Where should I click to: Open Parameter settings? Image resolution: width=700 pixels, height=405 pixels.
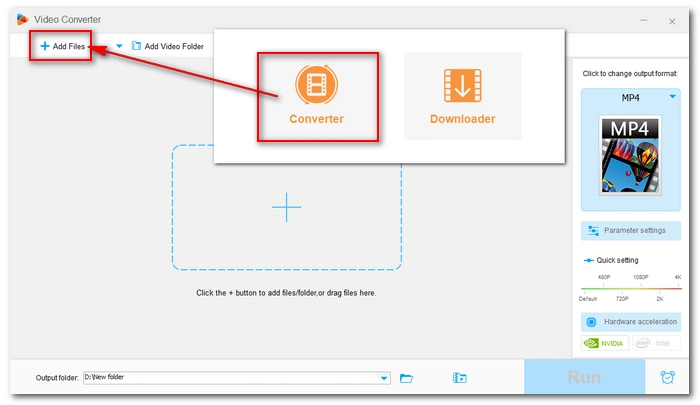coord(631,230)
